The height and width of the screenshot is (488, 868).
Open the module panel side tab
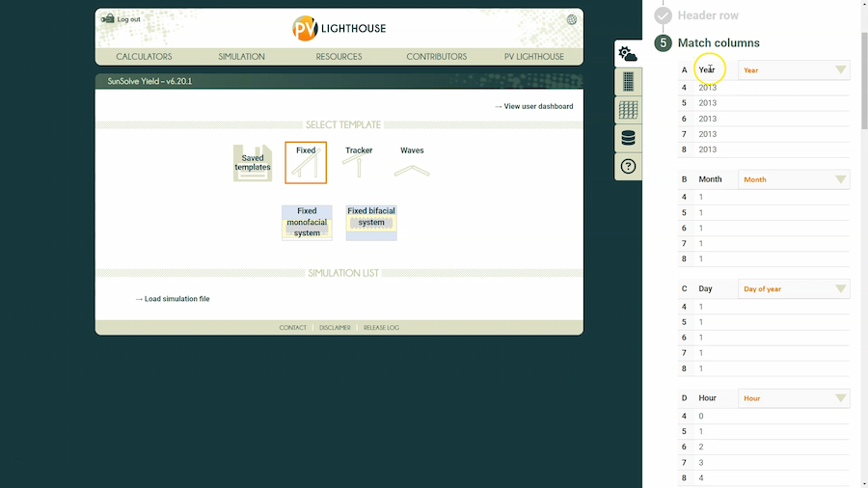click(x=628, y=82)
